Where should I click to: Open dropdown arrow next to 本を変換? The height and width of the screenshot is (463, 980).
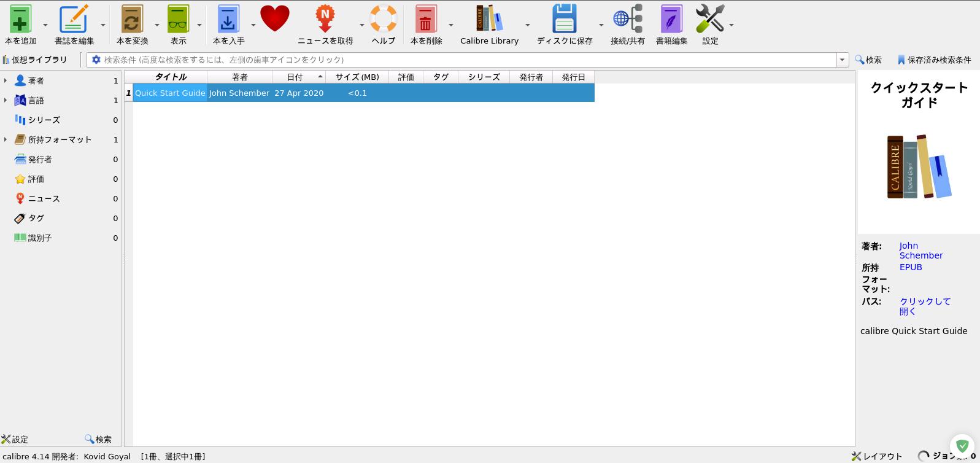pyautogui.click(x=157, y=25)
